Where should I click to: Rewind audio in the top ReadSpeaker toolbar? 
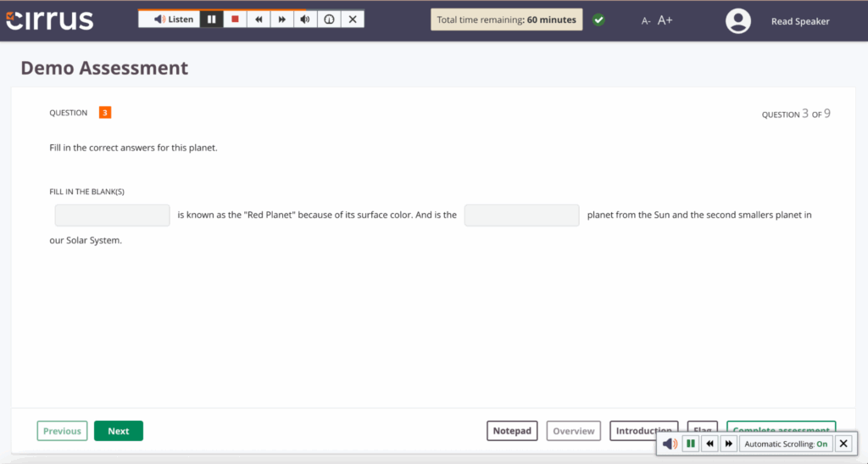[259, 20]
